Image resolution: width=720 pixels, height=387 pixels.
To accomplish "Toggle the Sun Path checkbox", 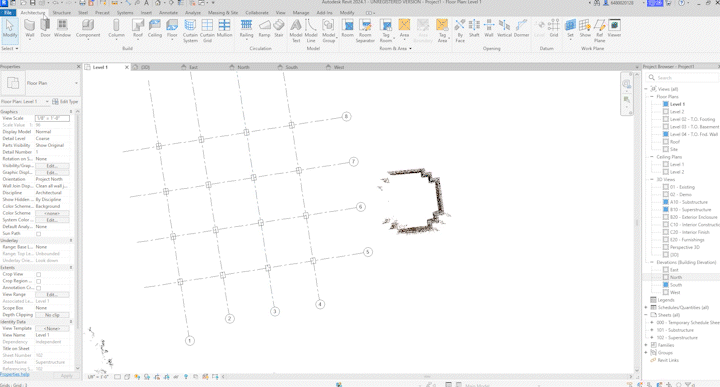I will pos(39,234).
